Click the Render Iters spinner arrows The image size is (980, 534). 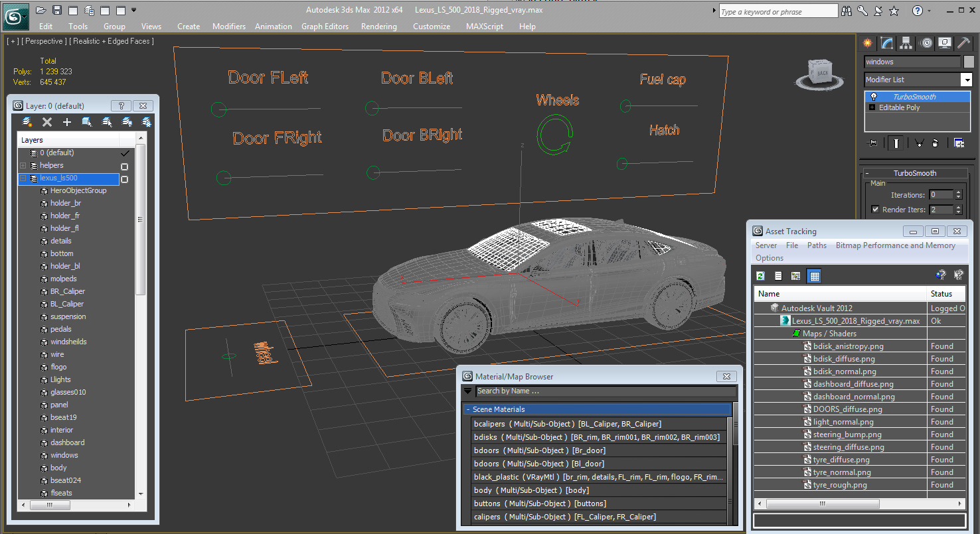coord(958,210)
